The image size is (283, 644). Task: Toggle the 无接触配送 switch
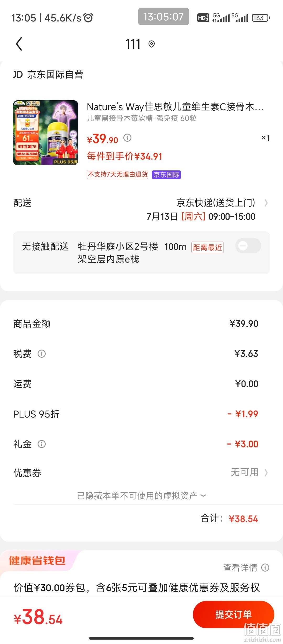tap(248, 246)
